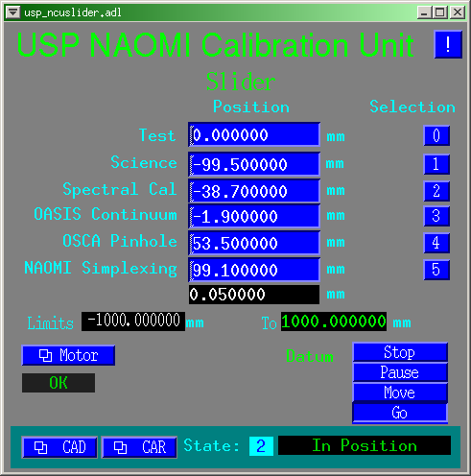This screenshot has width=471, height=476.
Task: Open the CAR related display
Action: [139, 447]
